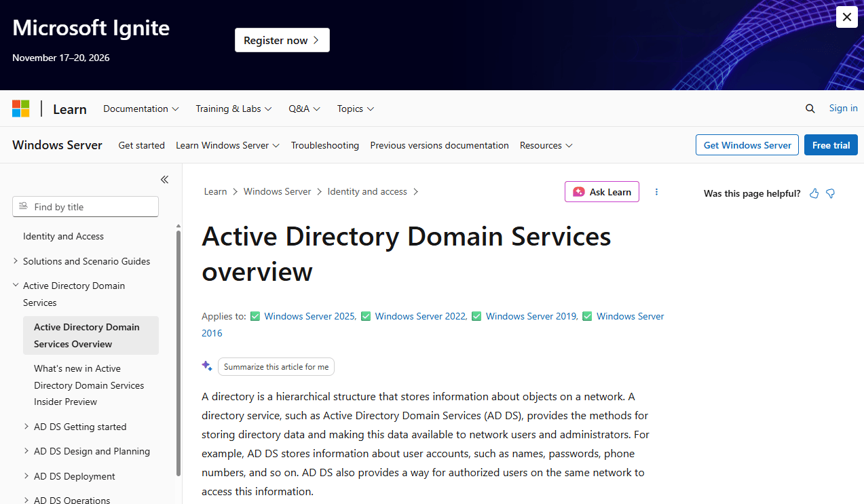Collapse the table of contents sidebar

pyautogui.click(x=164, y=180)
